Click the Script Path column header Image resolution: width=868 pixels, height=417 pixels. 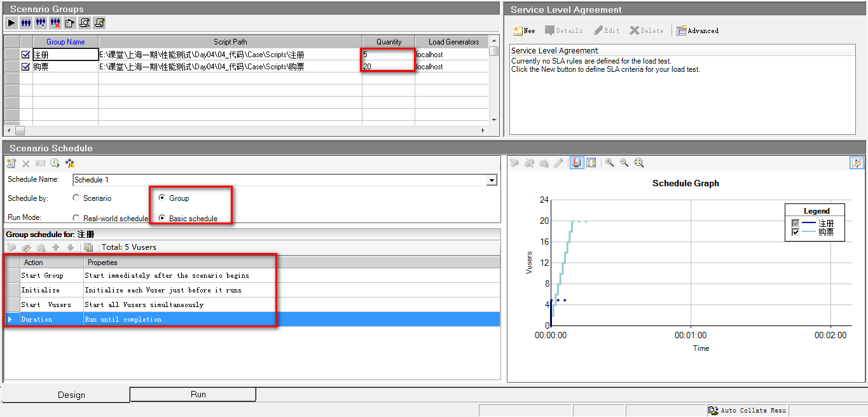coord(230,42)
